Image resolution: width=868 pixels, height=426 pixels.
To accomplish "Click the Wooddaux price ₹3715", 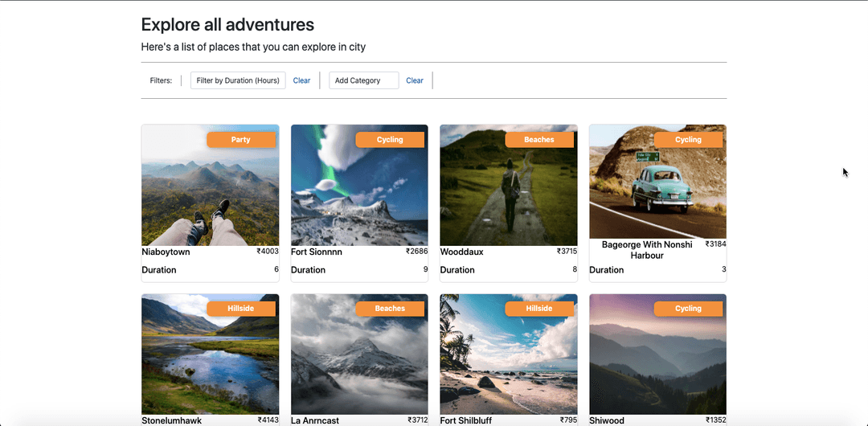I will (x=567, y=252).
